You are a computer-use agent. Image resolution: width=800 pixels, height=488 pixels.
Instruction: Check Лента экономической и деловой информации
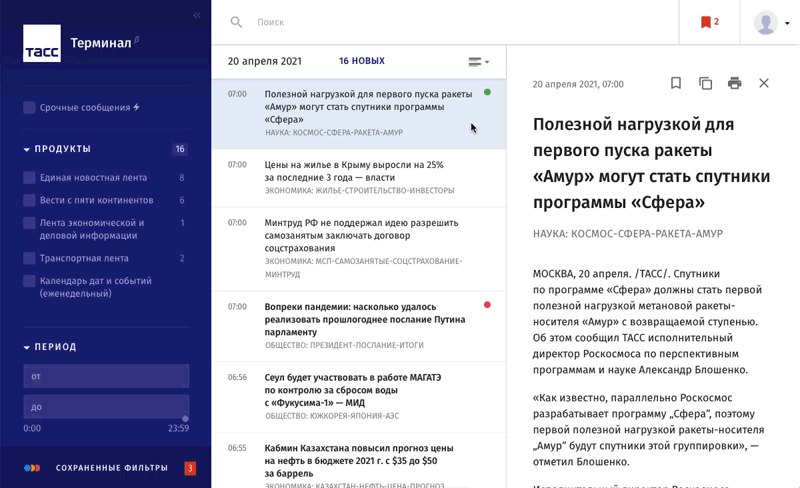click(x=29, y=223)
